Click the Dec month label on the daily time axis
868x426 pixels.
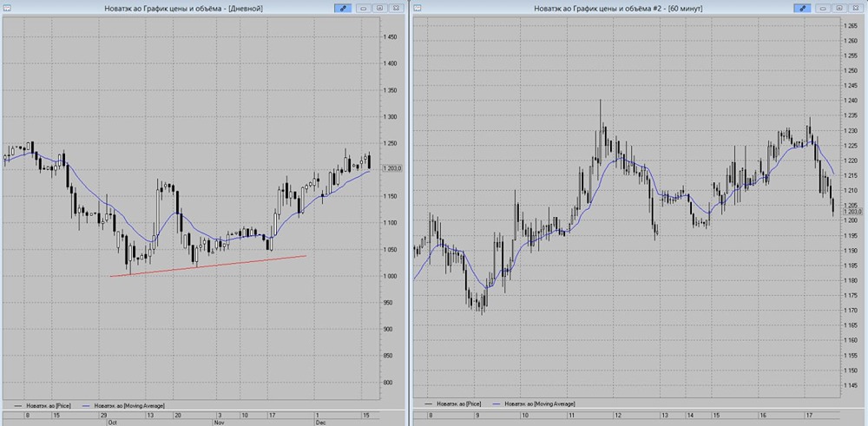point(320,422)
